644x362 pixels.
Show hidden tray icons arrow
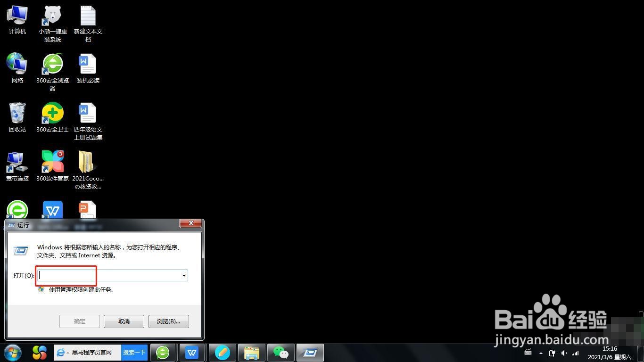click(541, 353)
